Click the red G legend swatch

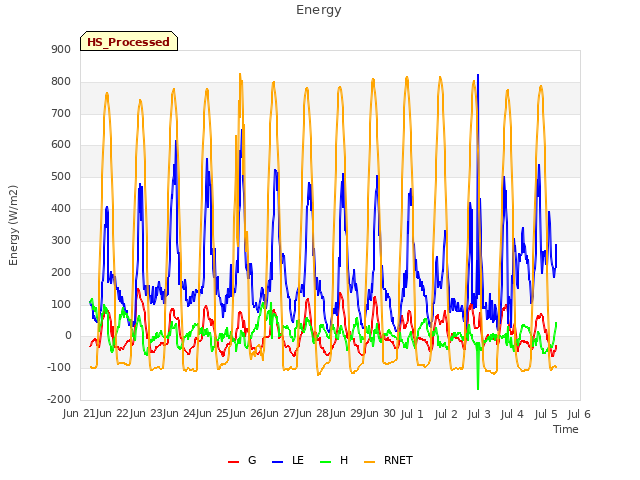(x=233, y=462)
